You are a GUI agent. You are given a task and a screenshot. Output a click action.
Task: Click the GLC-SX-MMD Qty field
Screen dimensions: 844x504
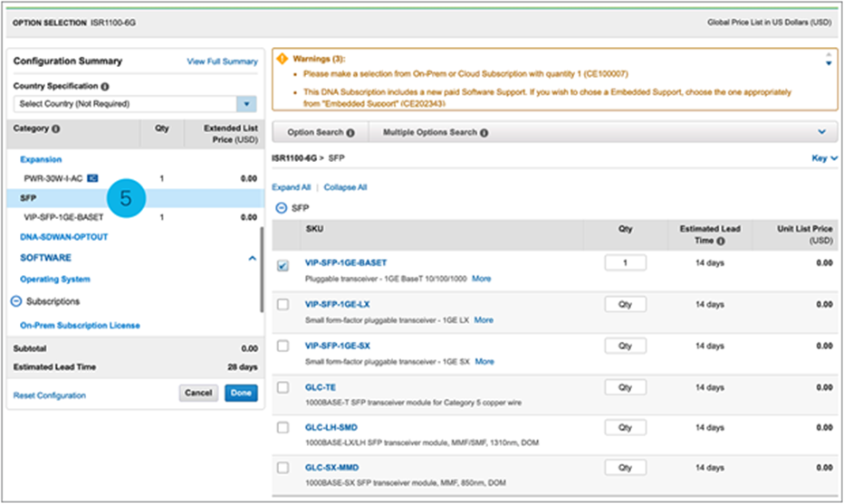tap(625, 468)
